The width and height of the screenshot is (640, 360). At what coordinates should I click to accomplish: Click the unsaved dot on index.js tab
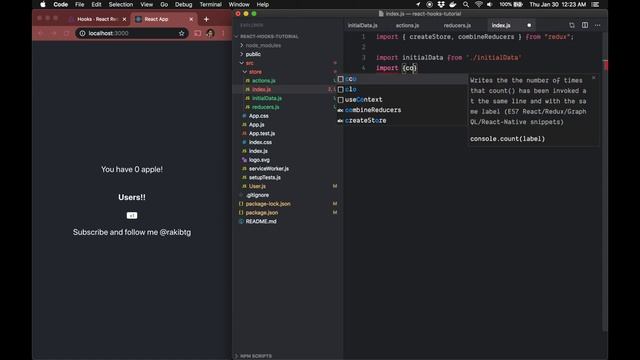529,25
